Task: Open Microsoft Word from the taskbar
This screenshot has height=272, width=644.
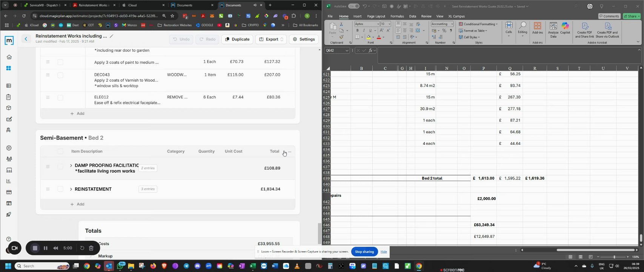Action: (275, 266)
